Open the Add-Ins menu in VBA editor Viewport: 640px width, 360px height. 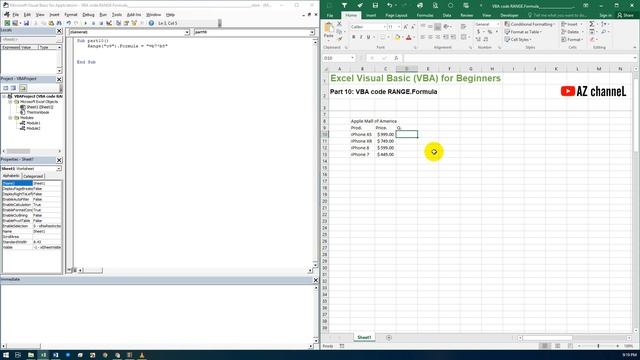(x=134, y=15)
